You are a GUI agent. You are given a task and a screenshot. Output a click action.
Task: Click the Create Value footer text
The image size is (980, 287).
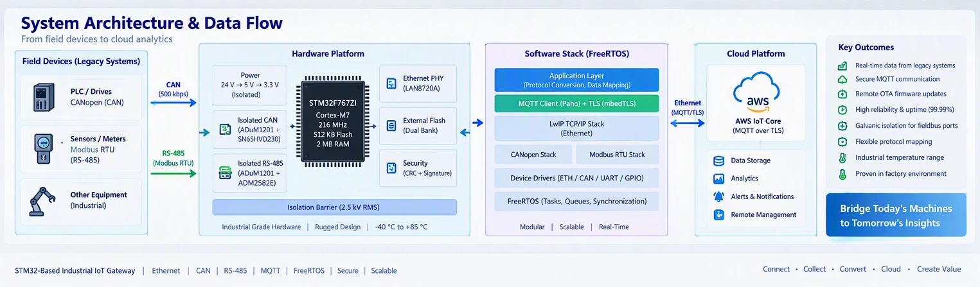click(939, 269)
